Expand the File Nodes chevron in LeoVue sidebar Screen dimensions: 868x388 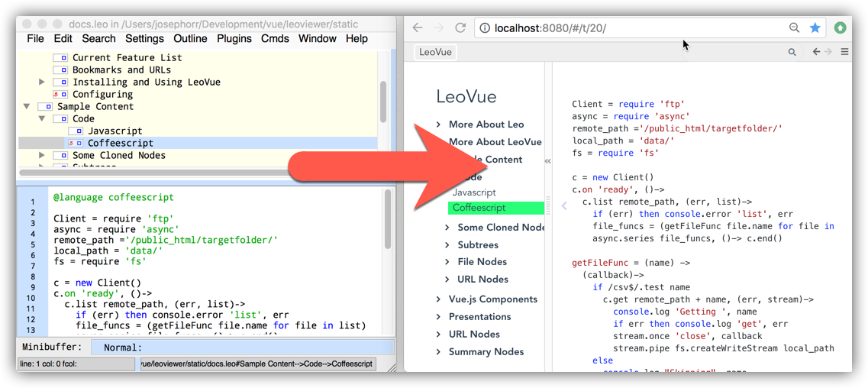tap(447, 262)
